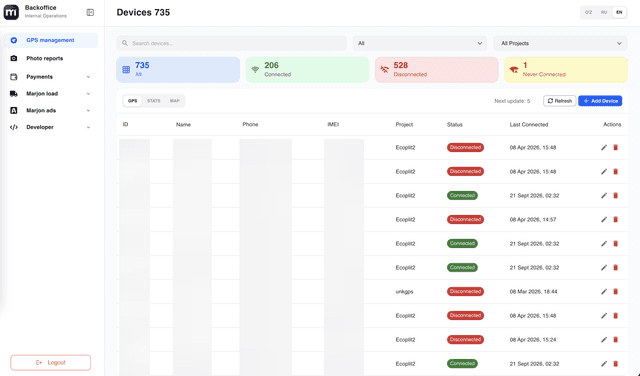Click the Add Device button
640x376 pixels.
click(x=600, y=101)
